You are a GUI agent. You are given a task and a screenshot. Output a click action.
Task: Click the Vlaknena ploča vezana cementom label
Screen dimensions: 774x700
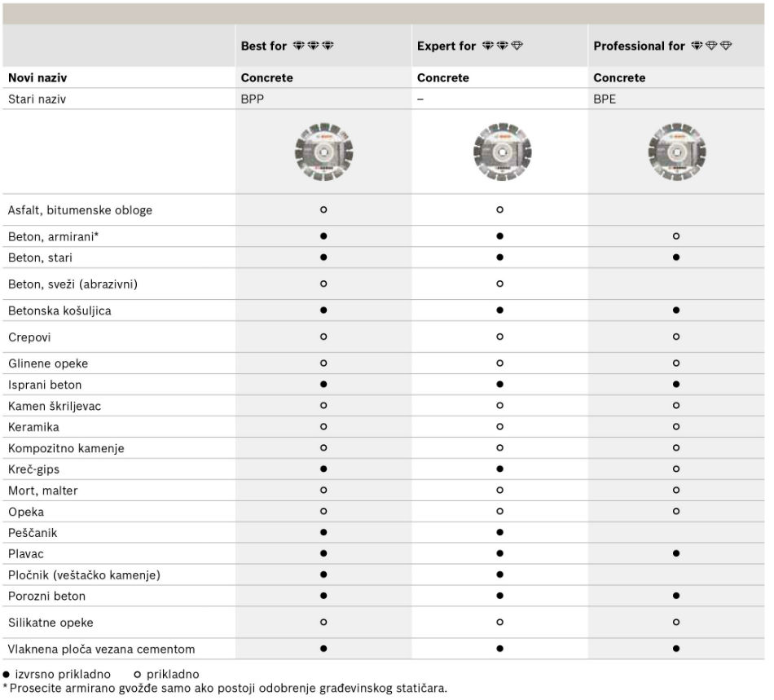coord(102,649)
